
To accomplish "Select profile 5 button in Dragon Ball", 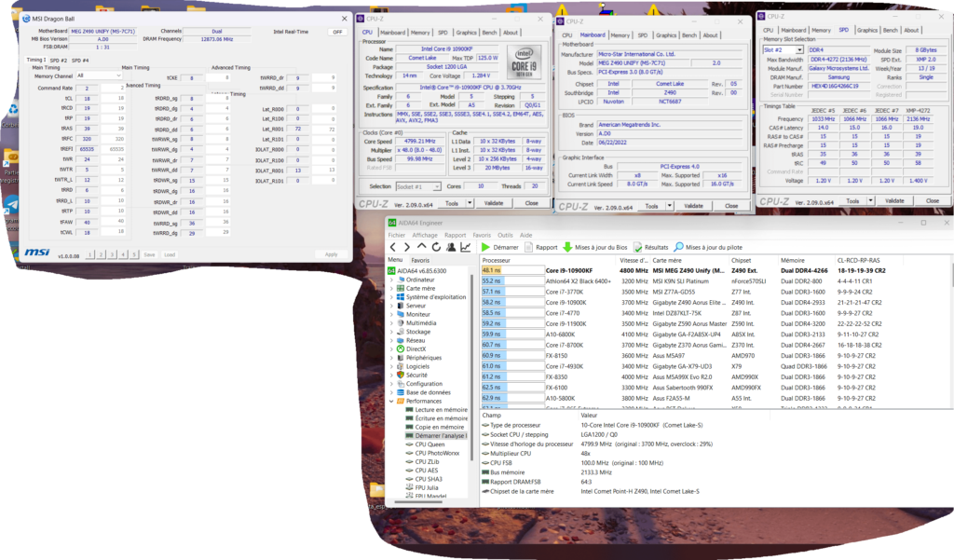I will pyautogui.click(x=134, y=254).
